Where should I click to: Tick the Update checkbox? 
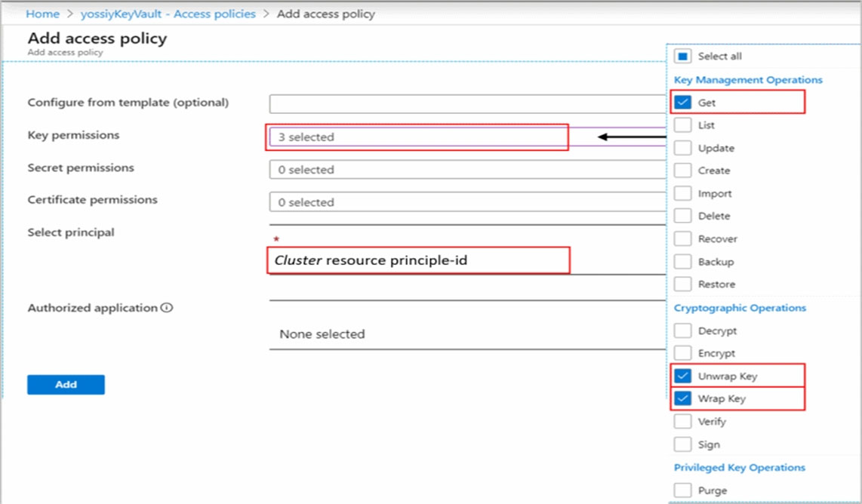tap(683, 148)
